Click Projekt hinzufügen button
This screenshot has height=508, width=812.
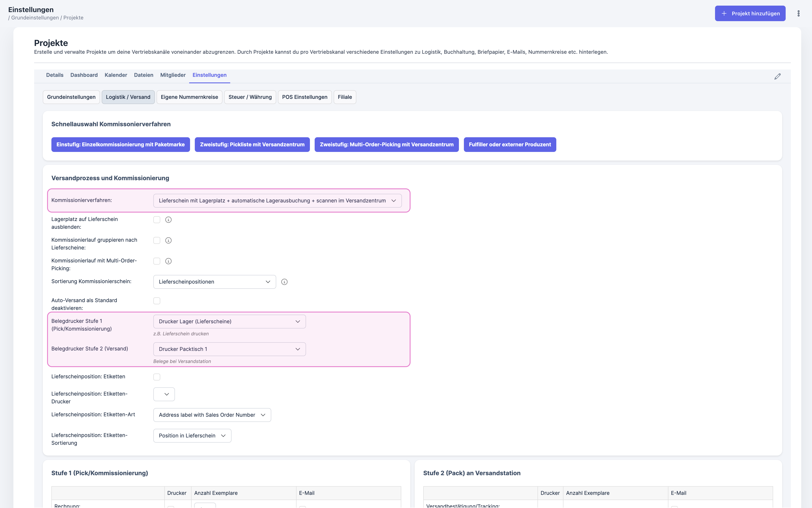pyautogui.click(x=750, y=13)
